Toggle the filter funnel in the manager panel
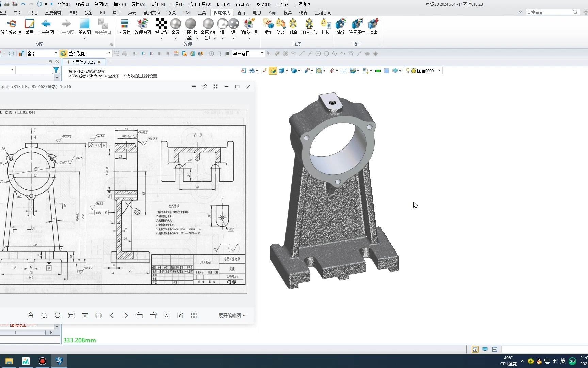This screenshot has width=588, height=368. tap(56, 70)
